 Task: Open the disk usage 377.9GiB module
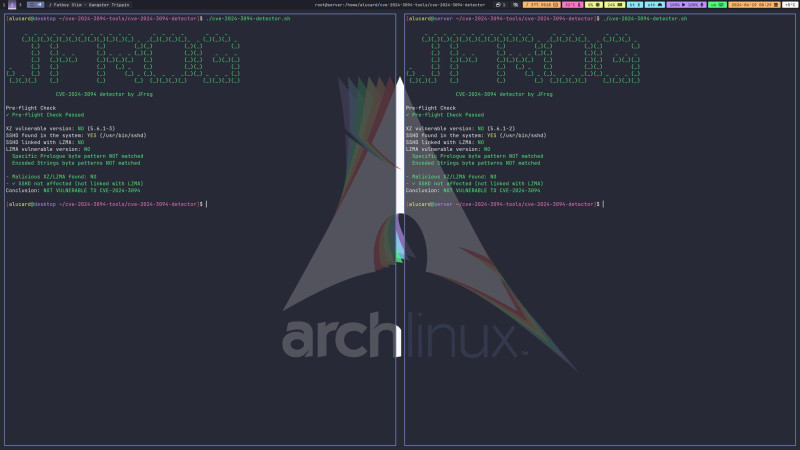point(541,5)
